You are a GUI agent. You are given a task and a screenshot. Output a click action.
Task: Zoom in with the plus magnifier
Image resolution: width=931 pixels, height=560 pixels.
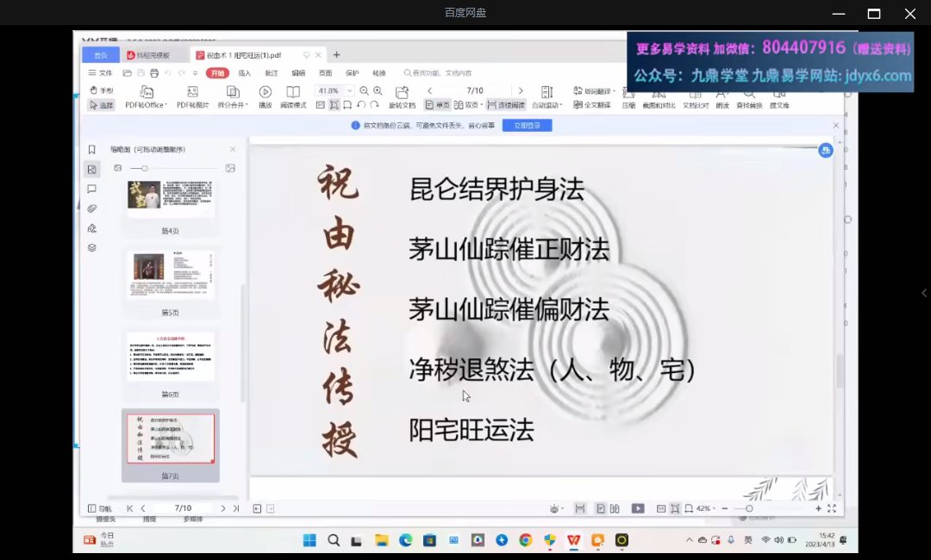click(378, 90)
